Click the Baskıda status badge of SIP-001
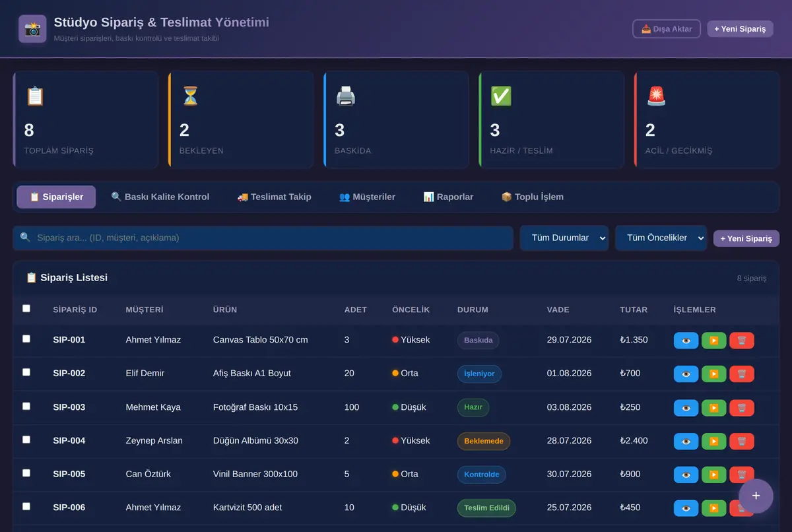Screen dimensions: 792x532 (478, 341)
